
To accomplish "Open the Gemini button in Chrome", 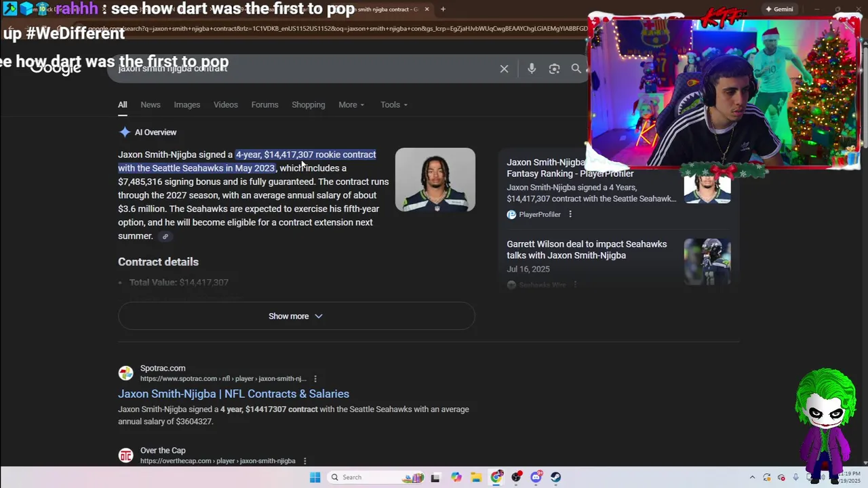I will (x=778, y=9).
